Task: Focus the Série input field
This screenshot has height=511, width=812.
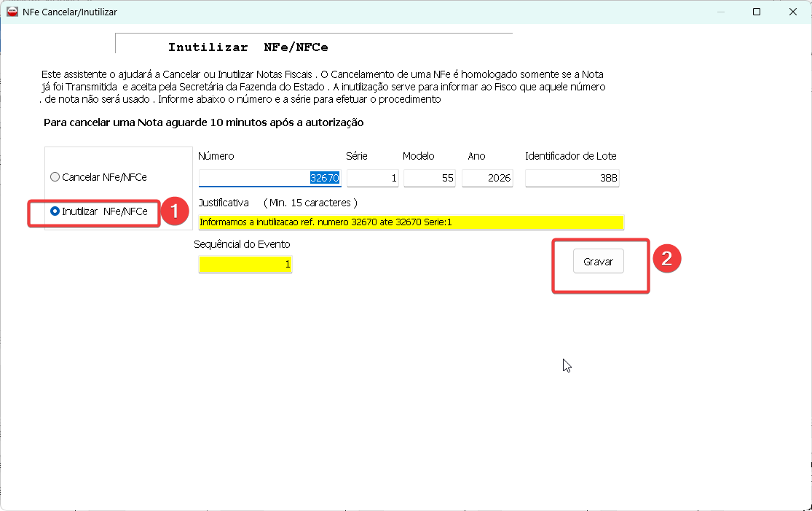Action: (x=372, y=178)
